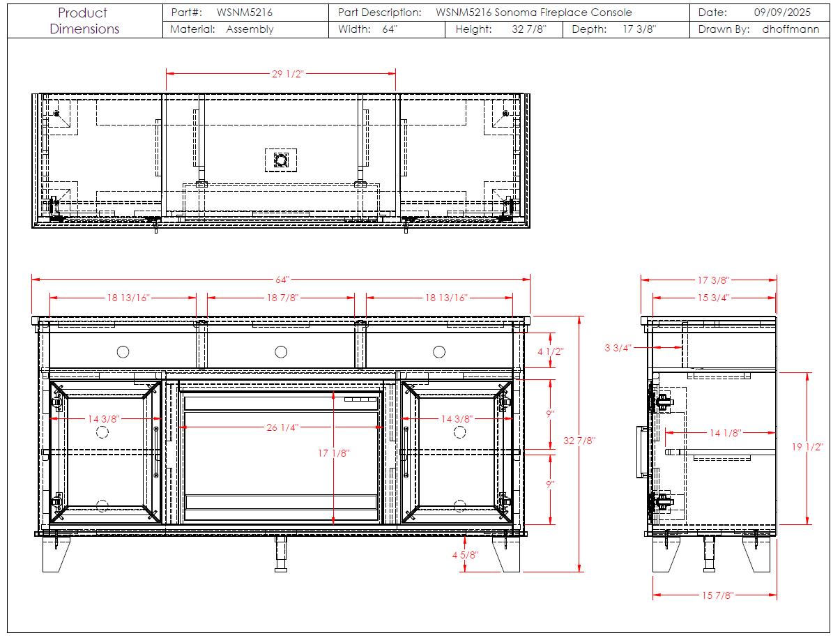Click the 3 3/4" side view dimension

point(618,348)
